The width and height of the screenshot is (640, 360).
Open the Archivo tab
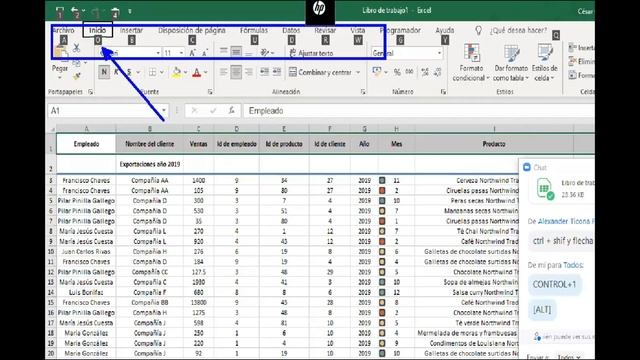coord(64,30)
